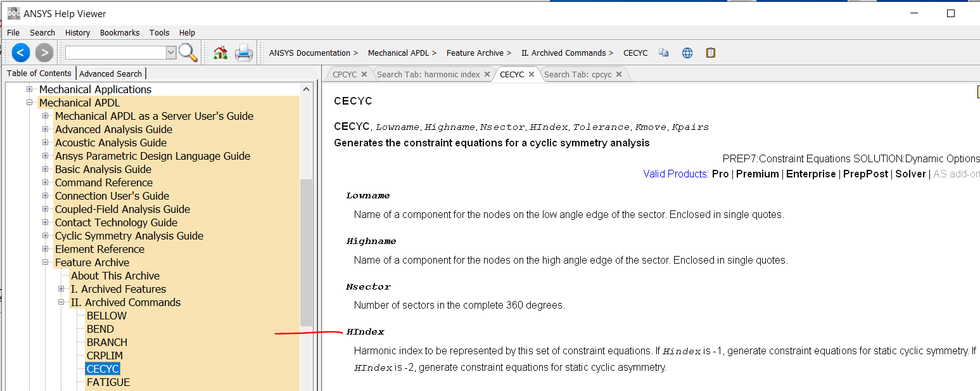Open the Bookmarks menu
The image size is (980, 391).
[120, 32]
